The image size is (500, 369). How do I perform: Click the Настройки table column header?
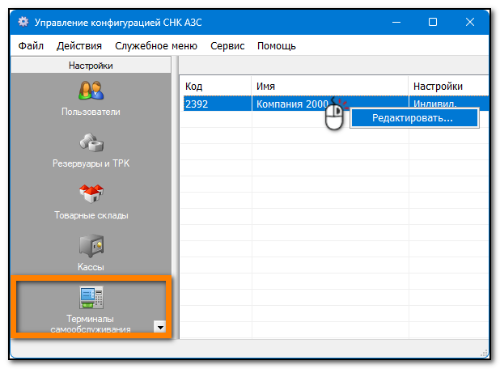tap(449, 86)
